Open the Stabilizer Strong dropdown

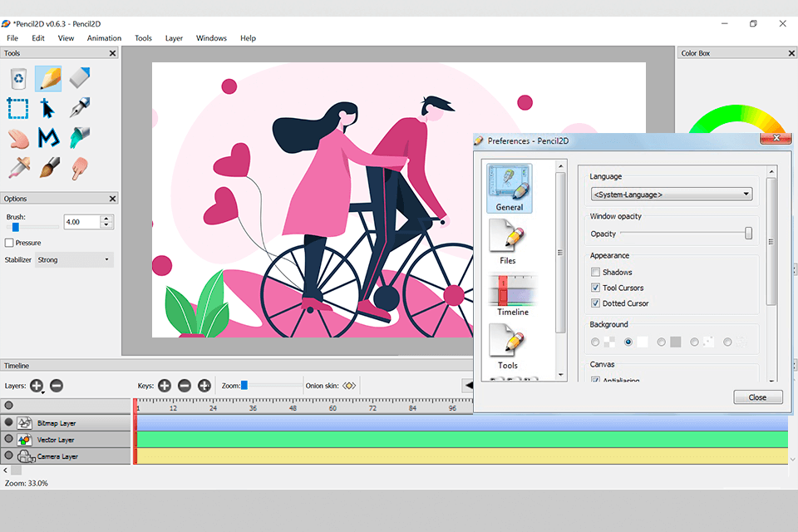pyautogui.click(x=74, y=259)
